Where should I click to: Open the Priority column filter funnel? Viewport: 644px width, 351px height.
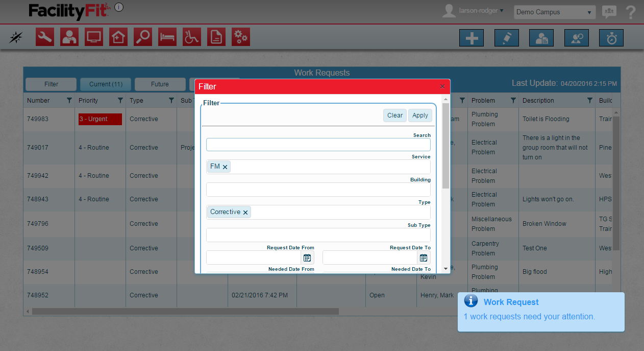(120, 101)
